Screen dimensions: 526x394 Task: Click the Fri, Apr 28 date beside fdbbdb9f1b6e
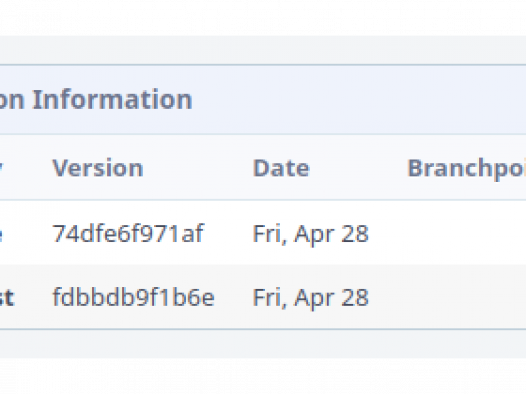point(311,297)
